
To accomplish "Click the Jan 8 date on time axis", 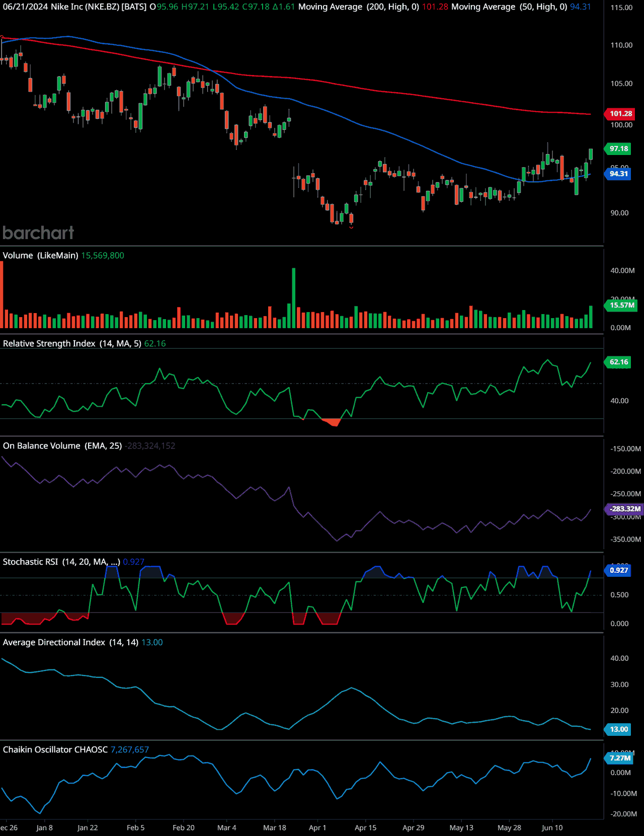I will (44, 828).
